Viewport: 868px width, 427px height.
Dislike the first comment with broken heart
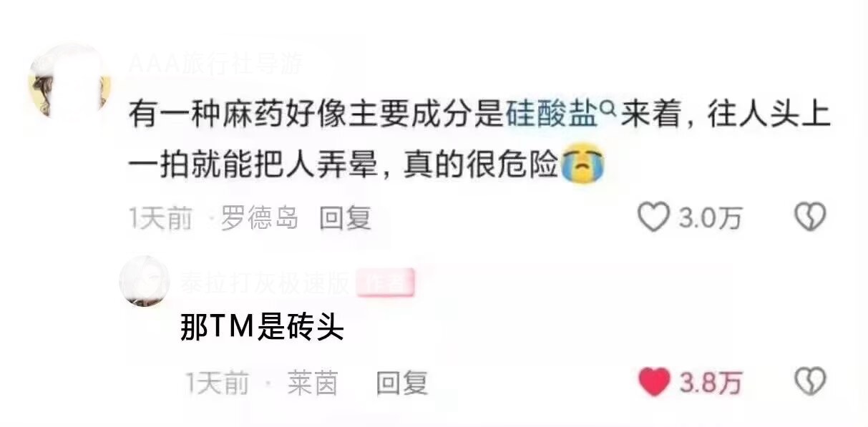coord(810,217)
